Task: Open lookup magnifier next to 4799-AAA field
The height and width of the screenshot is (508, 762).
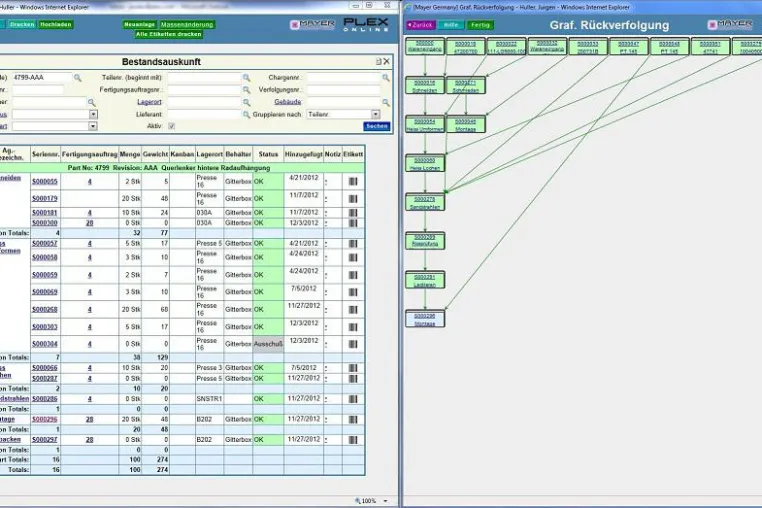Action: pos(78,78)
